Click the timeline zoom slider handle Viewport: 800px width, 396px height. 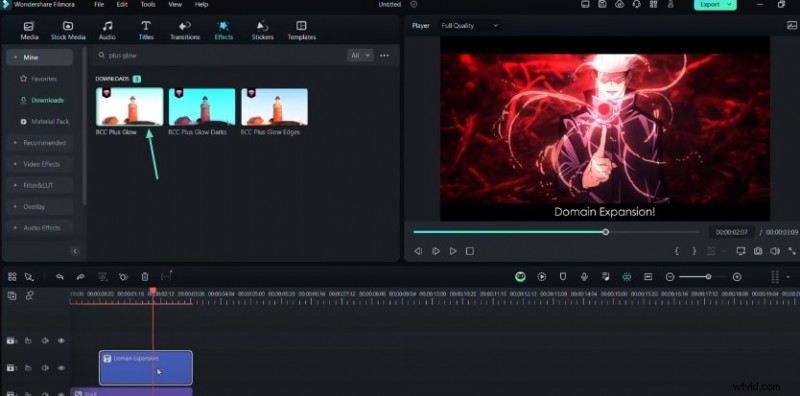(x=708, y=277)
